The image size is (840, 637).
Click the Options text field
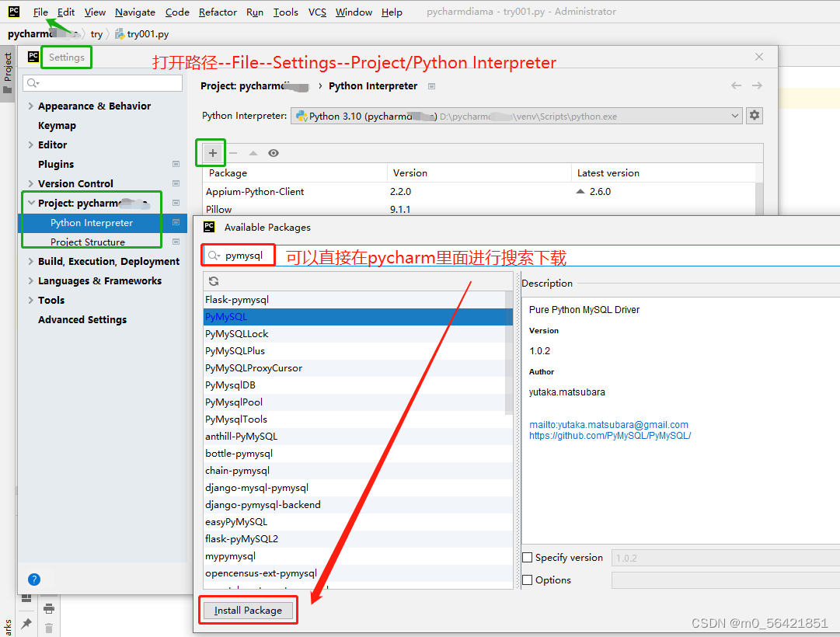[x=725, y=580]
